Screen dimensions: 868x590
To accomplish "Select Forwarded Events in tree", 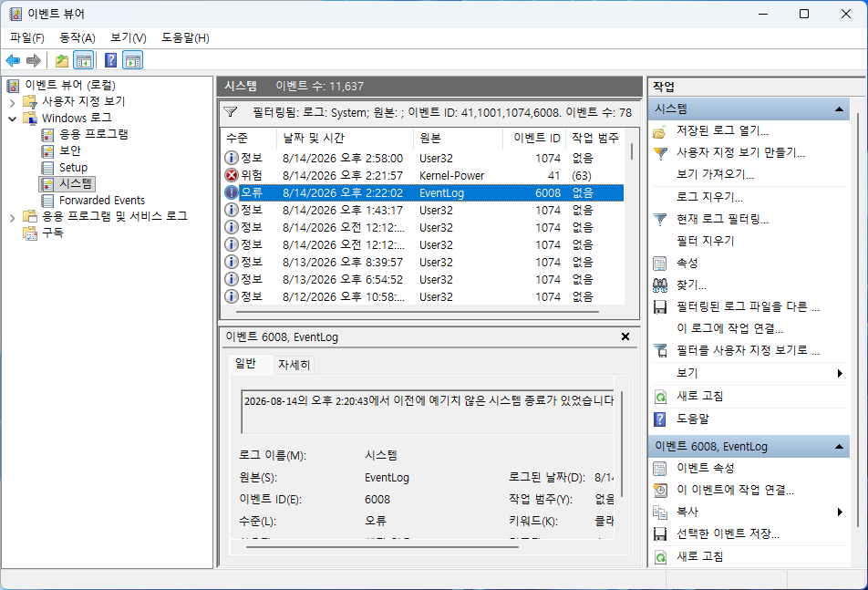I will click(102, 201).
